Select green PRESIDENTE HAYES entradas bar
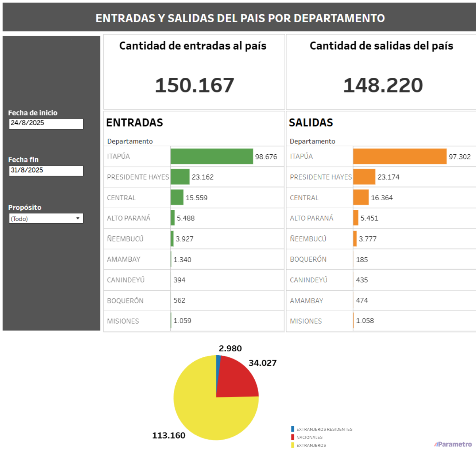This screenshot has height=456, width=476. coord(180,177)
